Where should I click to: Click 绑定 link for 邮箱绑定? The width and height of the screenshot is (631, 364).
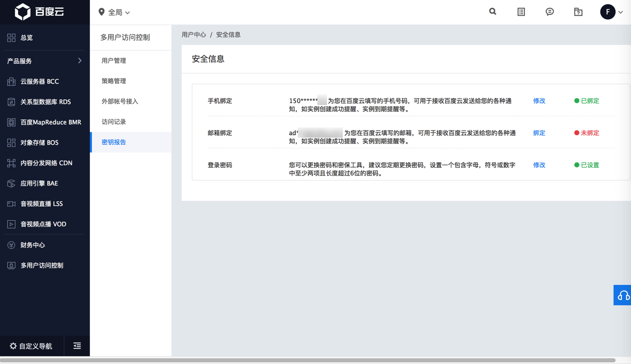tap(539, 133)
